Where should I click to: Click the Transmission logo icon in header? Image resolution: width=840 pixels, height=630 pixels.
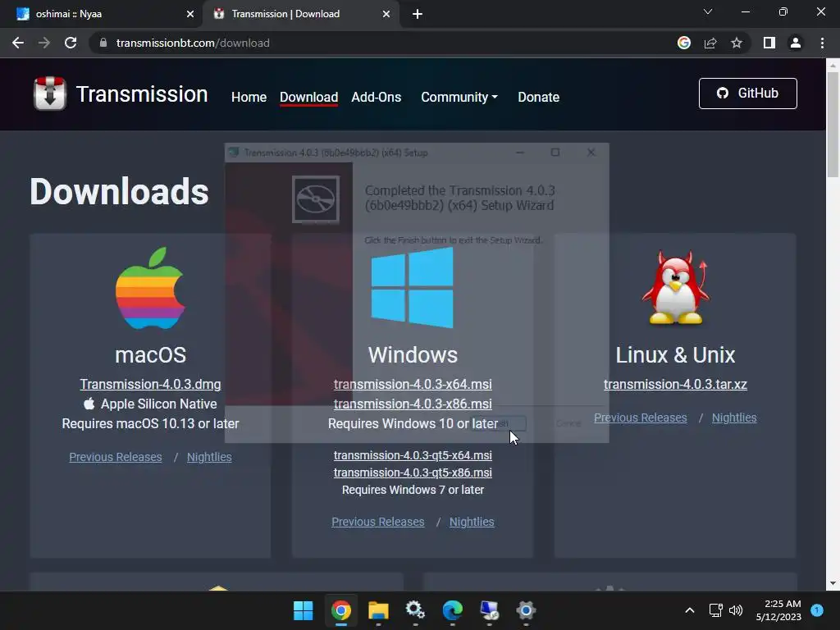click(50, 94)
